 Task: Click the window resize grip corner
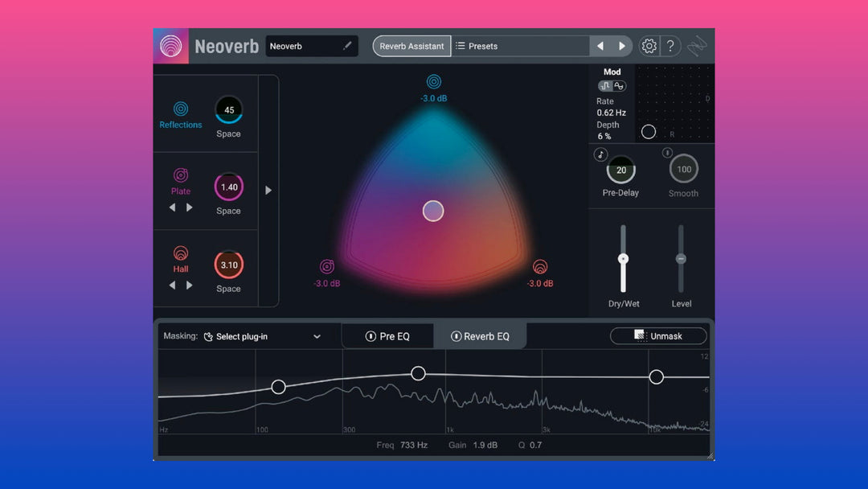pos(710,456)
